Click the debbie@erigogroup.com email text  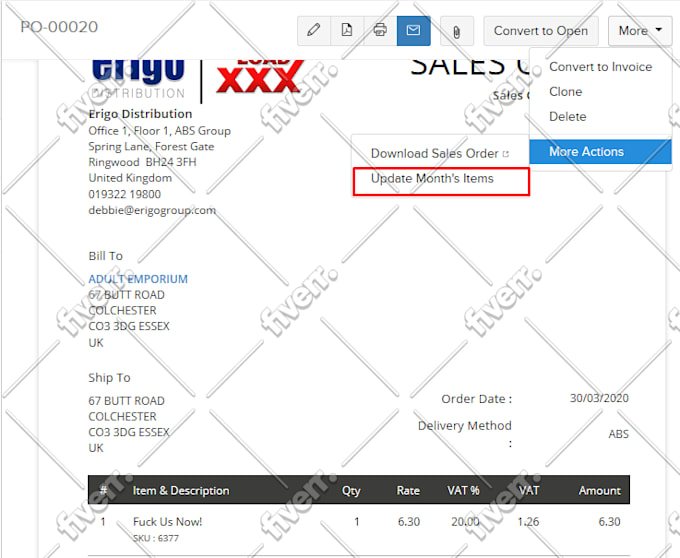click(x=152, y=210)
